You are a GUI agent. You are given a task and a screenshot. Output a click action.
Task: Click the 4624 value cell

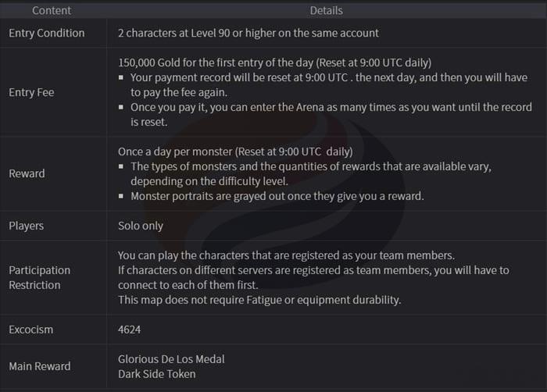[x=129, y=330]
